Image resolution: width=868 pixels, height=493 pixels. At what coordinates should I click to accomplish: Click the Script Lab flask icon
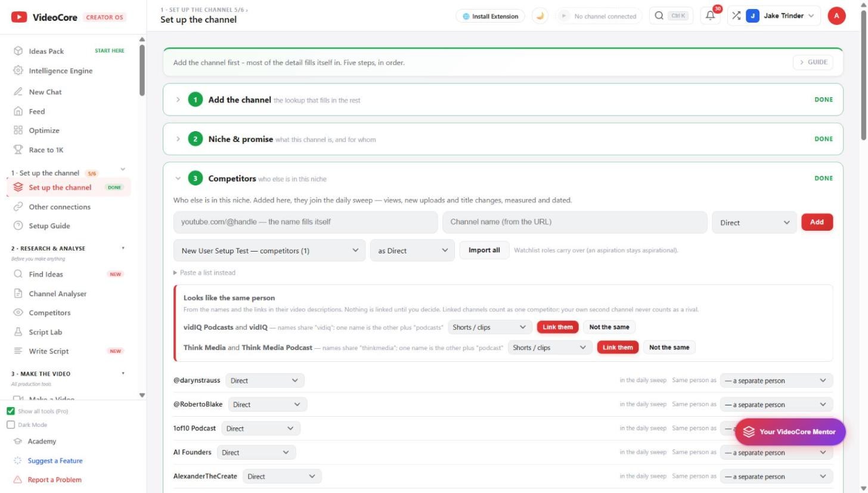pos(18,332)
